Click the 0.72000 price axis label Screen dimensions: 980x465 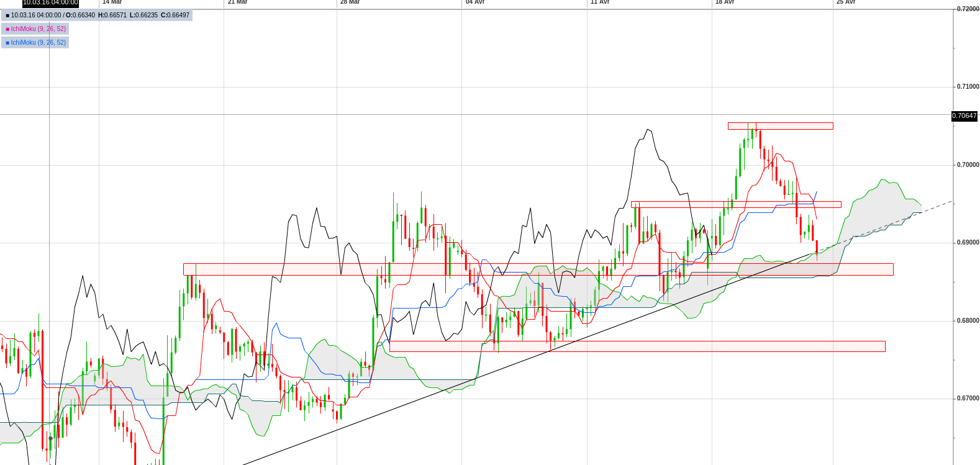coord(968,9)
